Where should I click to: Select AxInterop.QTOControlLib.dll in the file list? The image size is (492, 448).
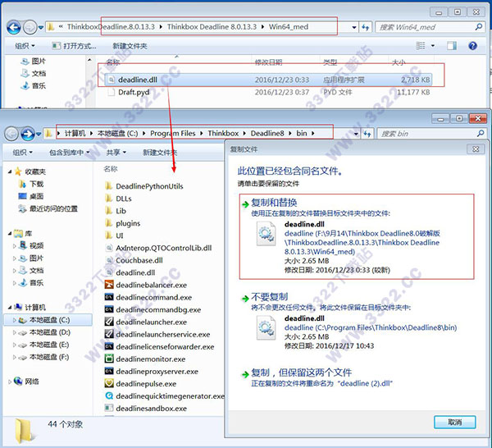point(163,248)
